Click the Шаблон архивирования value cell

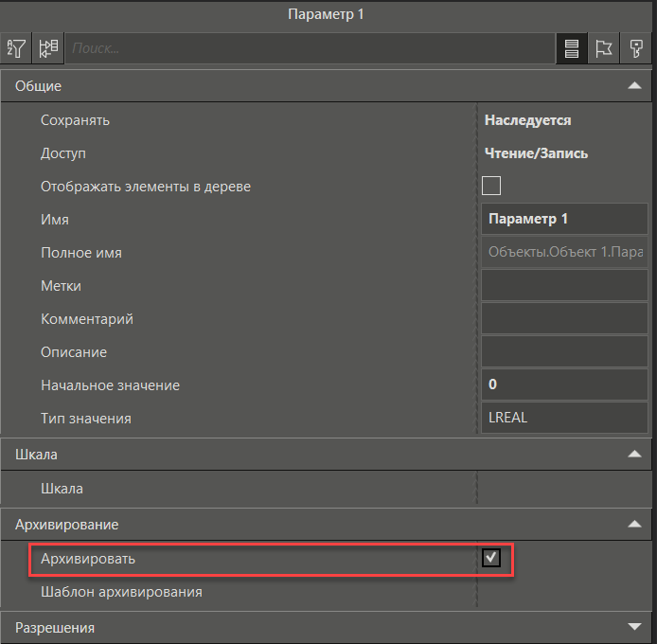[x=564, y=592]
